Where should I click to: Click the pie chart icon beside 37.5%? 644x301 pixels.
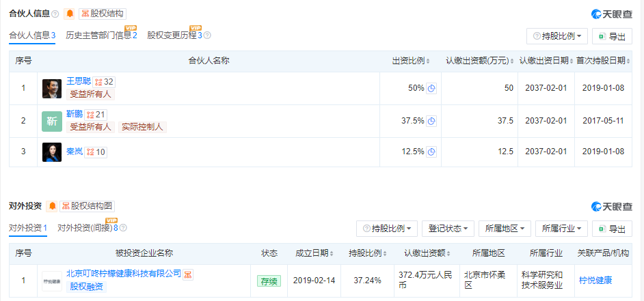pos(431,121)
